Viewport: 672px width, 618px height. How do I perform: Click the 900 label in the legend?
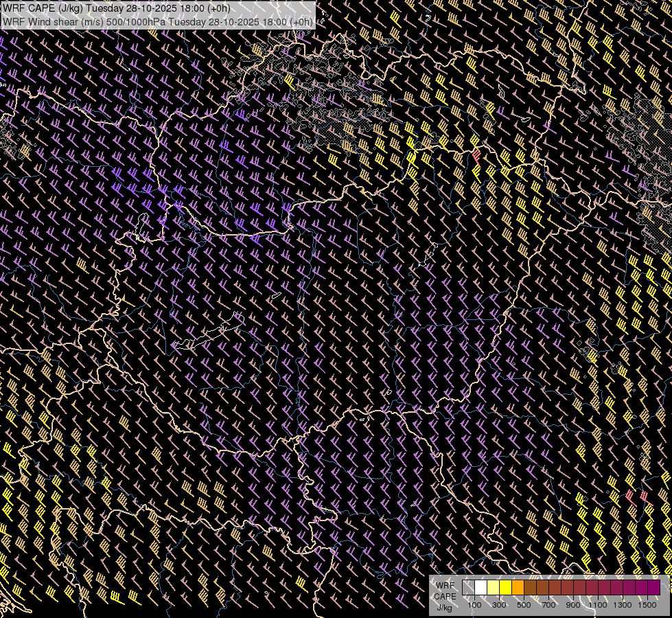tap(573, 605)
